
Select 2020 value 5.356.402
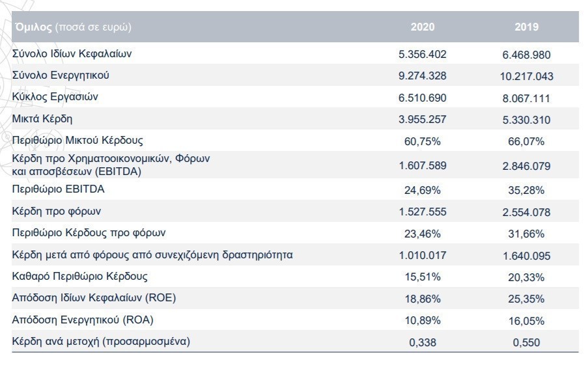tap(422, 55)
